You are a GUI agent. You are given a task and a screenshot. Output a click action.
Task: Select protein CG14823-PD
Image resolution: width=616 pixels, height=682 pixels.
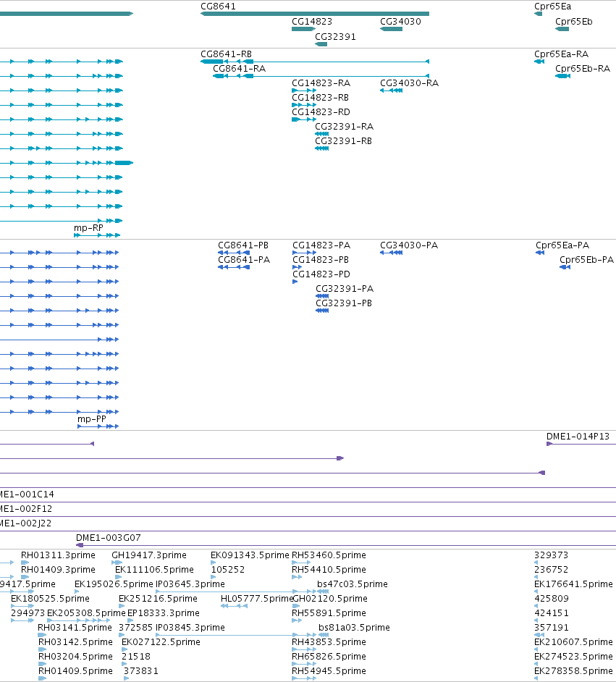click(295, 282)
